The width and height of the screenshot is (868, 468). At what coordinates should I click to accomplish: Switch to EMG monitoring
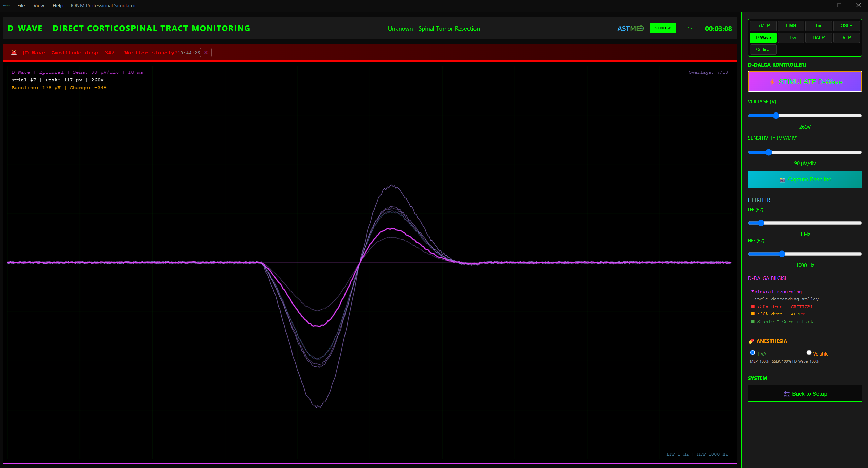point(791,25)
